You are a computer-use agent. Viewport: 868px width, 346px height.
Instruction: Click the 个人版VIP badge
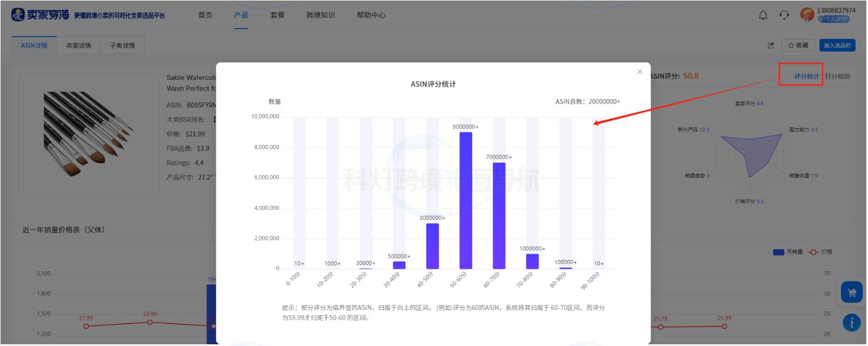(829, 19)
